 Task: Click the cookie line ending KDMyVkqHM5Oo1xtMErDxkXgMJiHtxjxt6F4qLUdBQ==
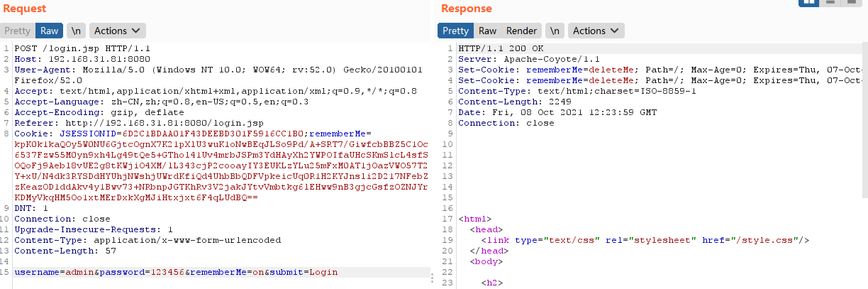(x=135, y=198)
